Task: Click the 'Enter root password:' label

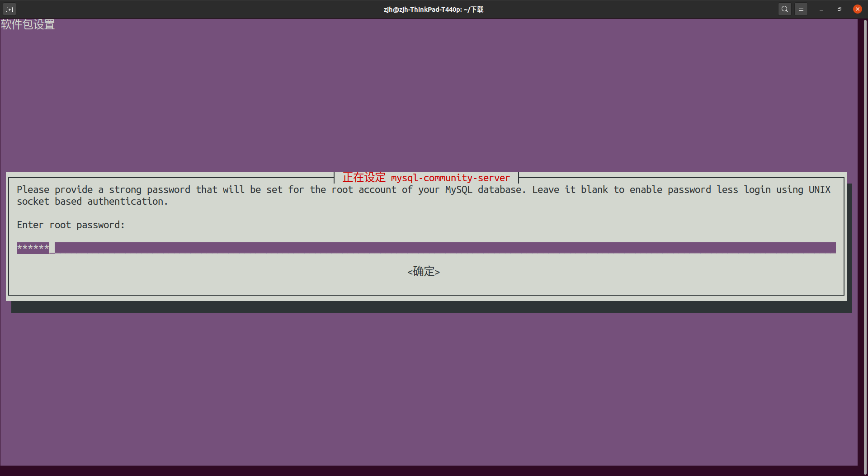Action: [x=71, y=225]
